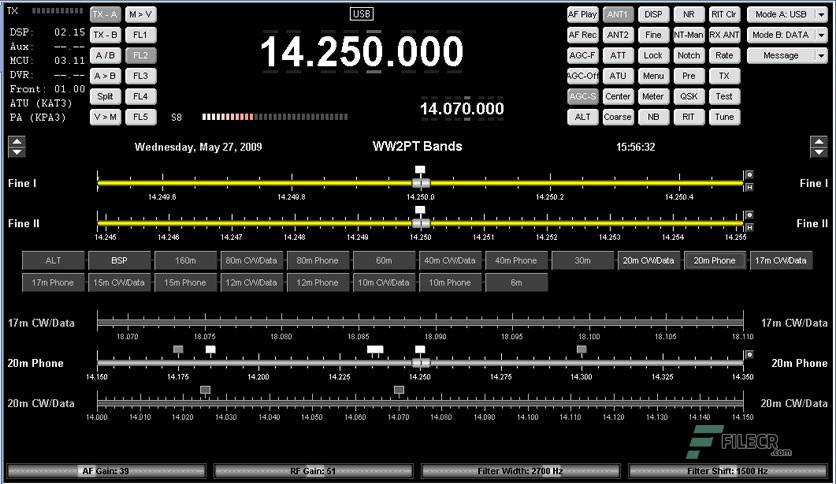Open the radio Menu button
The image size is (836, 484).
pyautogui.click(x=653, y=76)
